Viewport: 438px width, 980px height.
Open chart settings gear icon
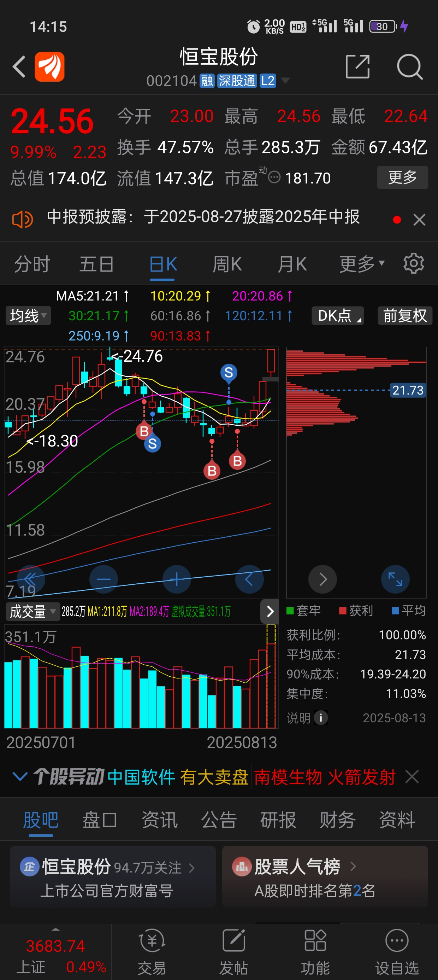(413, 263)
